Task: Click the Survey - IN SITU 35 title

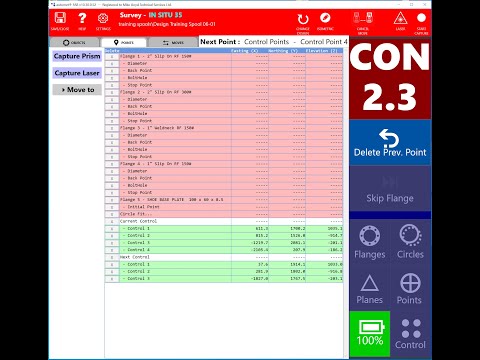Action: click(x=151, y=15)
